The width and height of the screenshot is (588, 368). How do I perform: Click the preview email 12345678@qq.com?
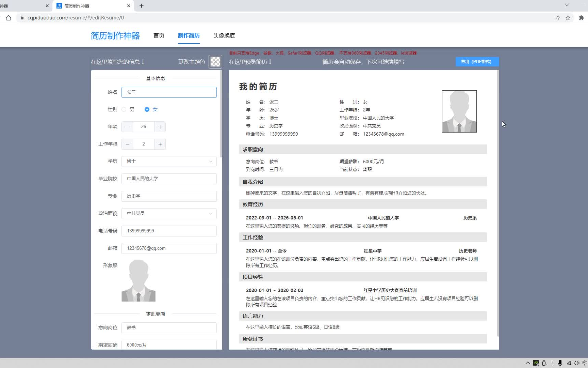pyautogui.click(x=383, y=134)
